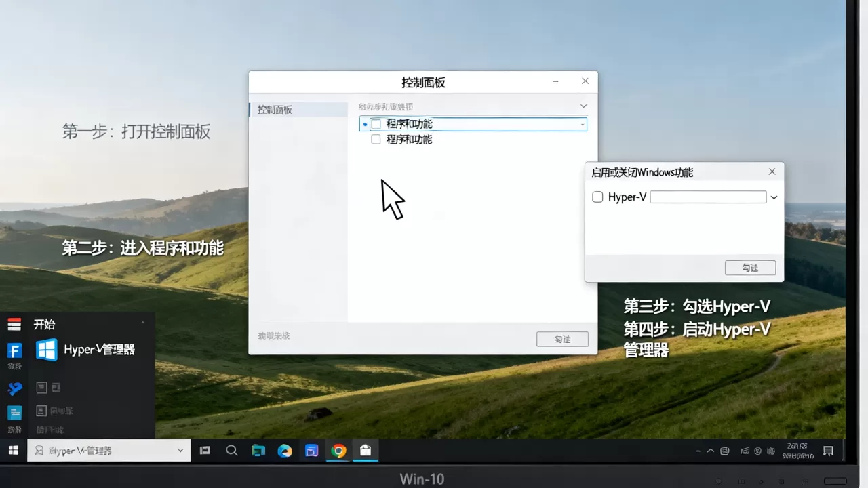Click the teal document icon in Start sidebar
Image resolution: width=868 pixels, height=488 pixels.
pyautogui.click(x=14, y=413)
